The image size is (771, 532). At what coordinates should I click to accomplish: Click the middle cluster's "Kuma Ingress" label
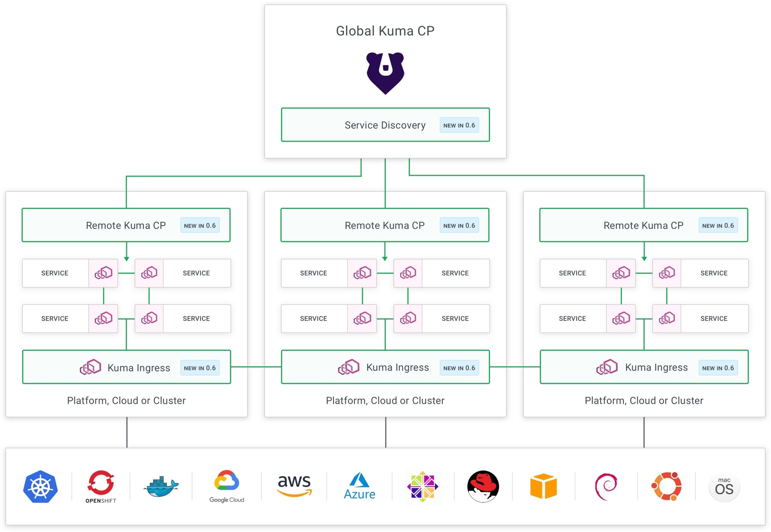click(x=398, y=367)
